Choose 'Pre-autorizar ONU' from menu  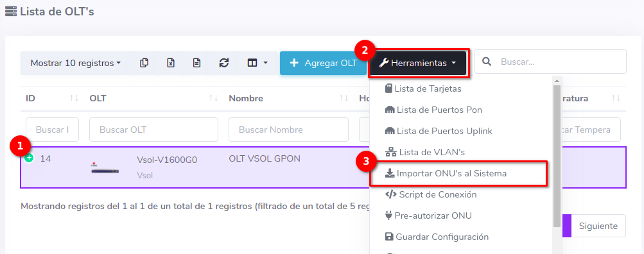click(x=428, y=216)
